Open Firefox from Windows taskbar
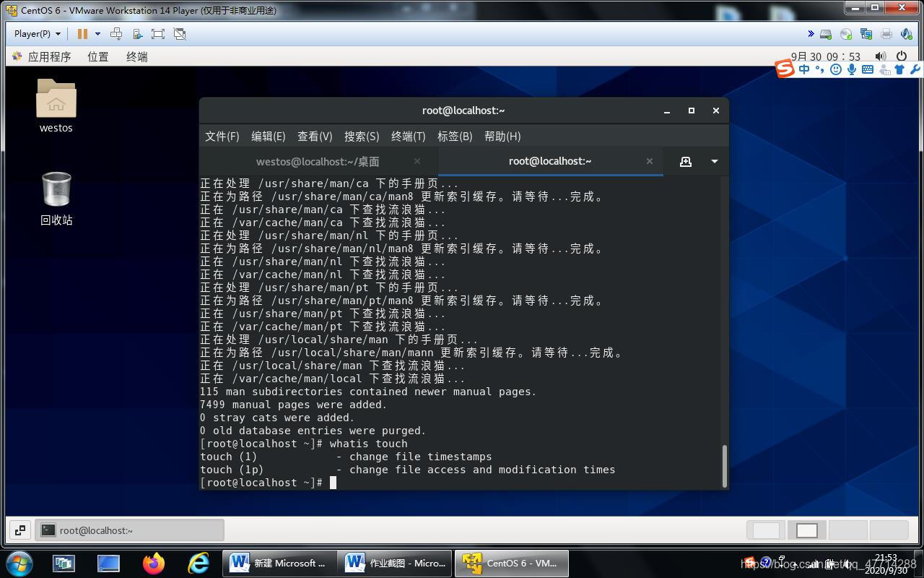 153,563
